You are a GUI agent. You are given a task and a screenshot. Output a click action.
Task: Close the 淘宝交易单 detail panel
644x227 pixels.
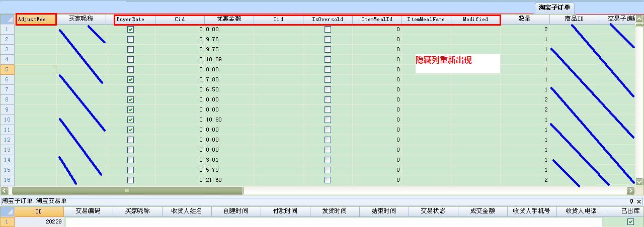[x=639, y=201]
